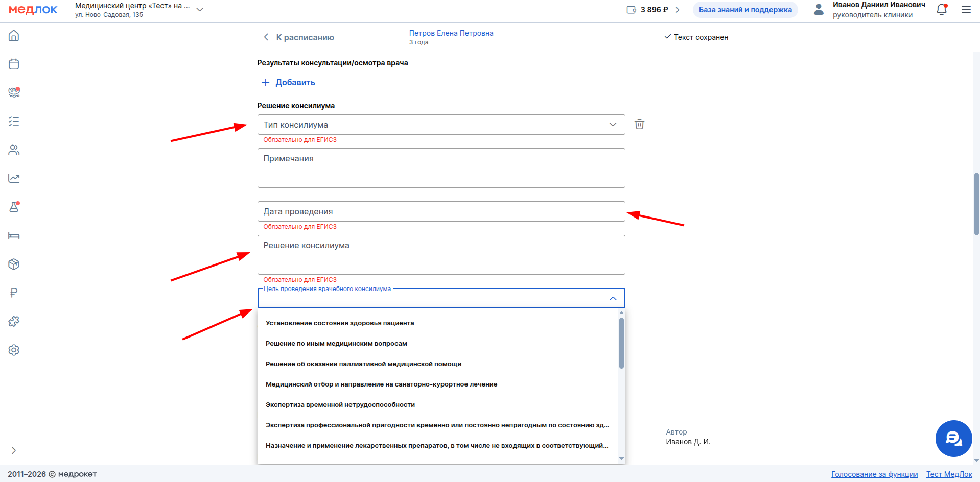Click the notifications bell icon
980x482 pixels.
[942, 10]
